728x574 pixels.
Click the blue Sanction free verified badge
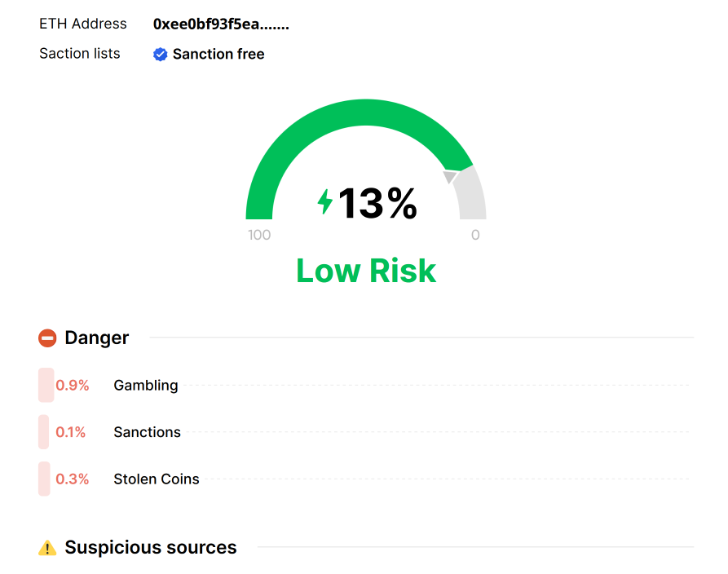click(x=161, y=55)
